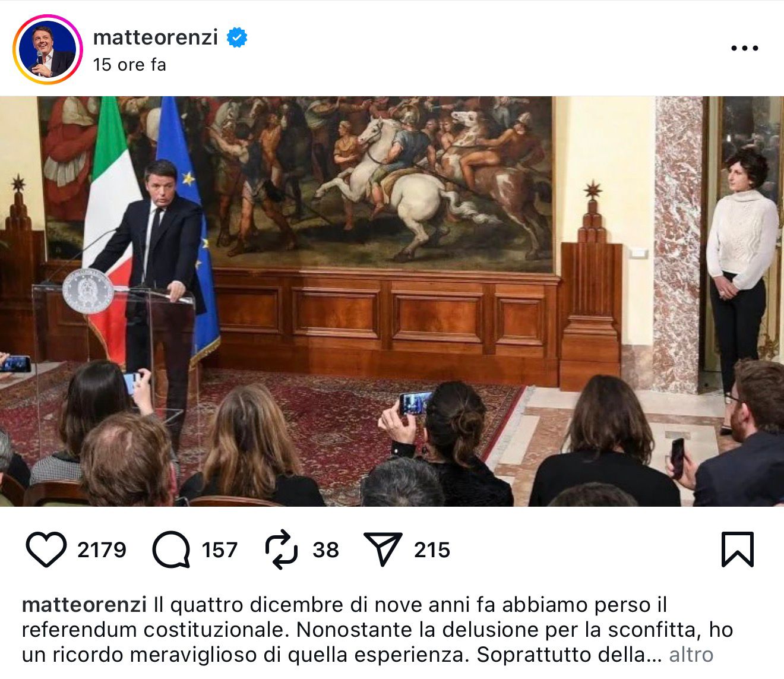View the 157 comments count
This screenshot has width=784, height=679.
[x=219, y=549]
